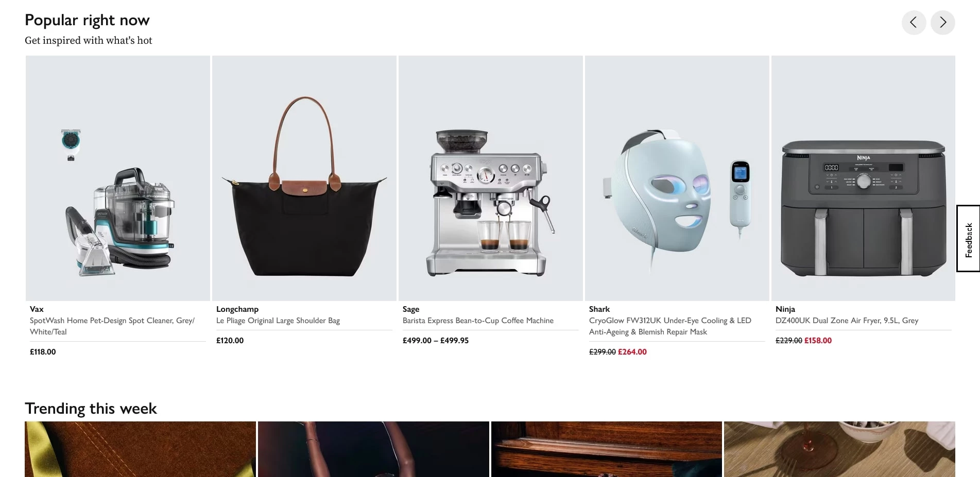Open DZ400UK Dual Zone Air Fryer link
Viewport: 980px width, 477px height.
pyautogui.click(x=847, y=321)
